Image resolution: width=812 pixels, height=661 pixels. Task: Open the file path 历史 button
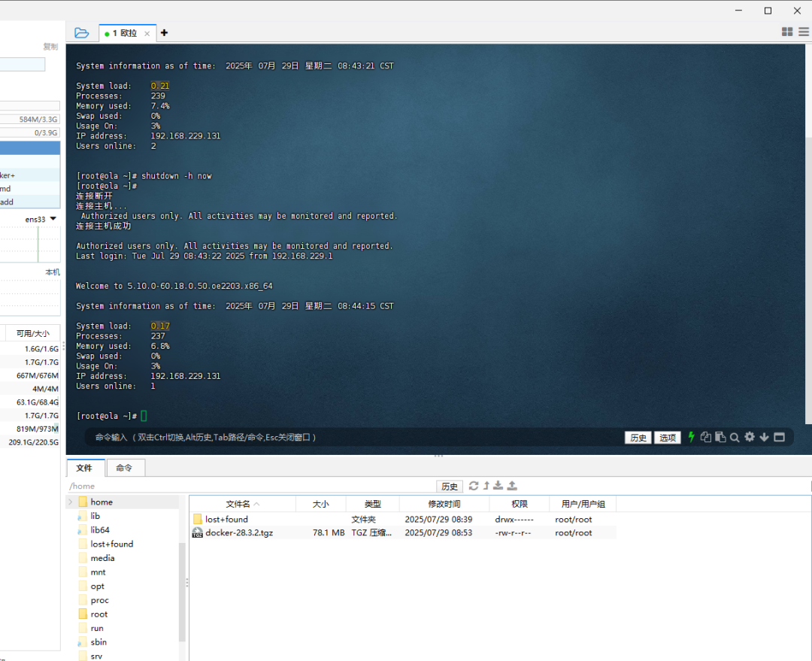pos(449,486)
